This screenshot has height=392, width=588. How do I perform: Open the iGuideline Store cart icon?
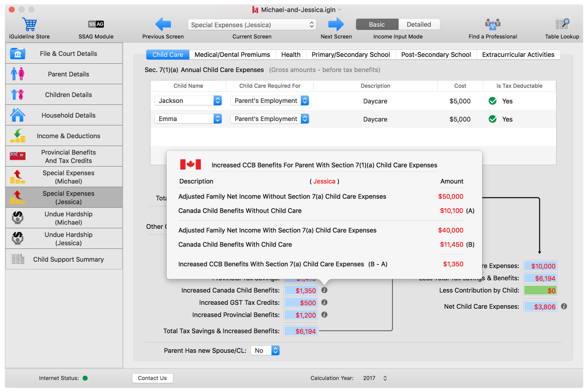pos(29,24)
